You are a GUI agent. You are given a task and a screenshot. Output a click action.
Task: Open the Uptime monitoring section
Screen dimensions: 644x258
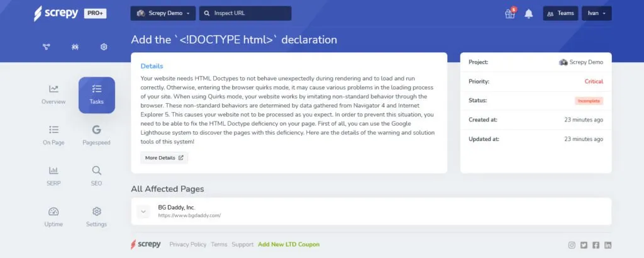53,217
